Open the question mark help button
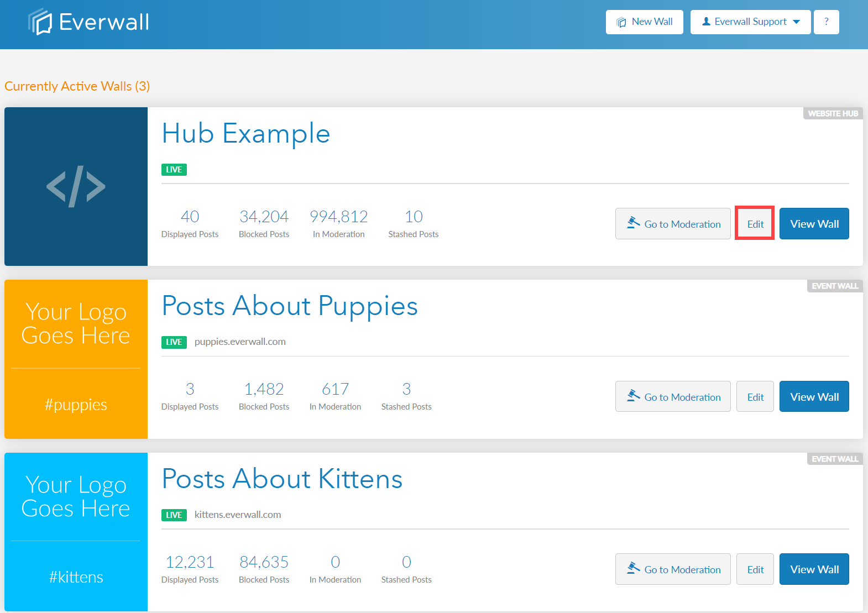Viewport: 868px width, 613px height. (827, 22)
